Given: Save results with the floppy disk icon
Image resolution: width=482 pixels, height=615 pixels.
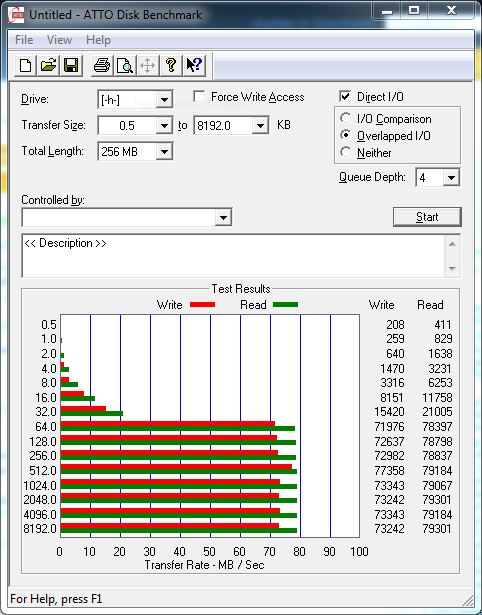Looking at the screenshot, I should (x=71, y=66).
